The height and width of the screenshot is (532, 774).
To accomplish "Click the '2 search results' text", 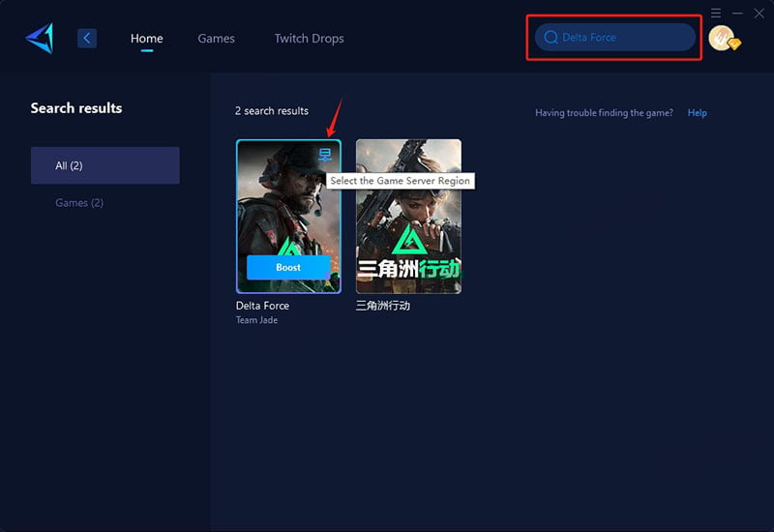I will point(272,111).
